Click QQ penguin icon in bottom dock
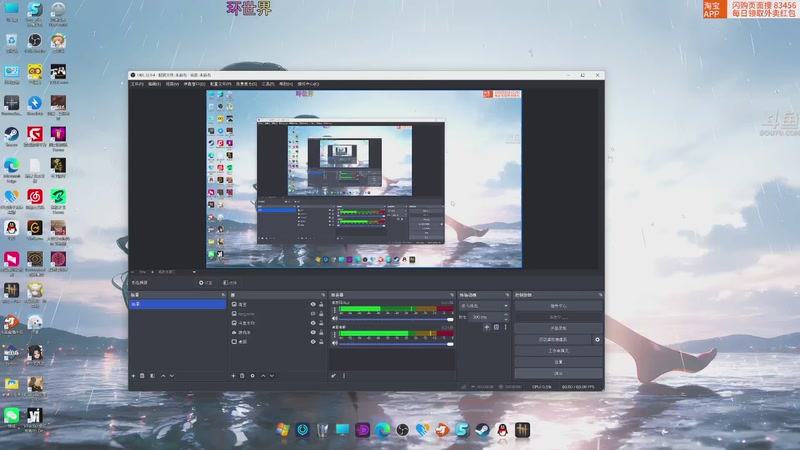 (x=503, y=430)
